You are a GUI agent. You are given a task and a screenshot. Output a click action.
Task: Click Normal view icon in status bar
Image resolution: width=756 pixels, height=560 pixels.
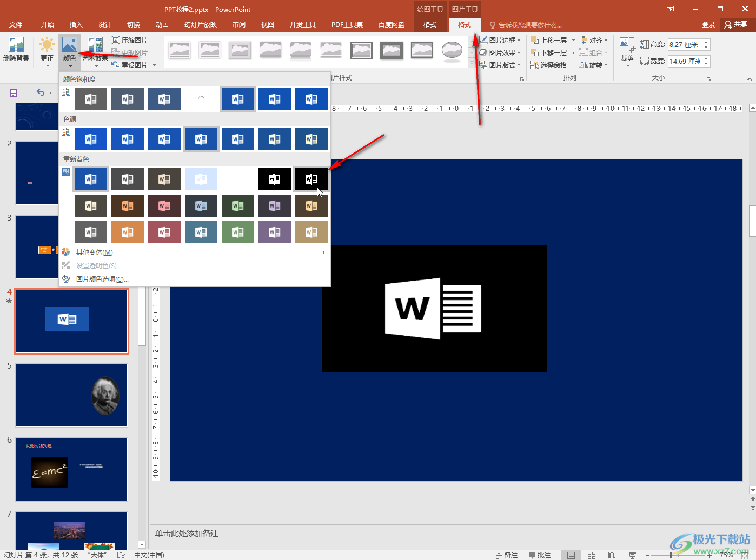coord(571,555)
